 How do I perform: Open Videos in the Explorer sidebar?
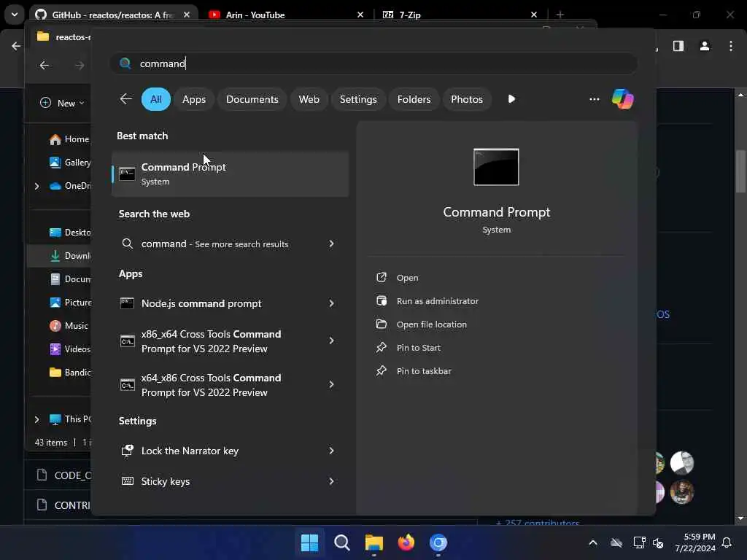69,349
